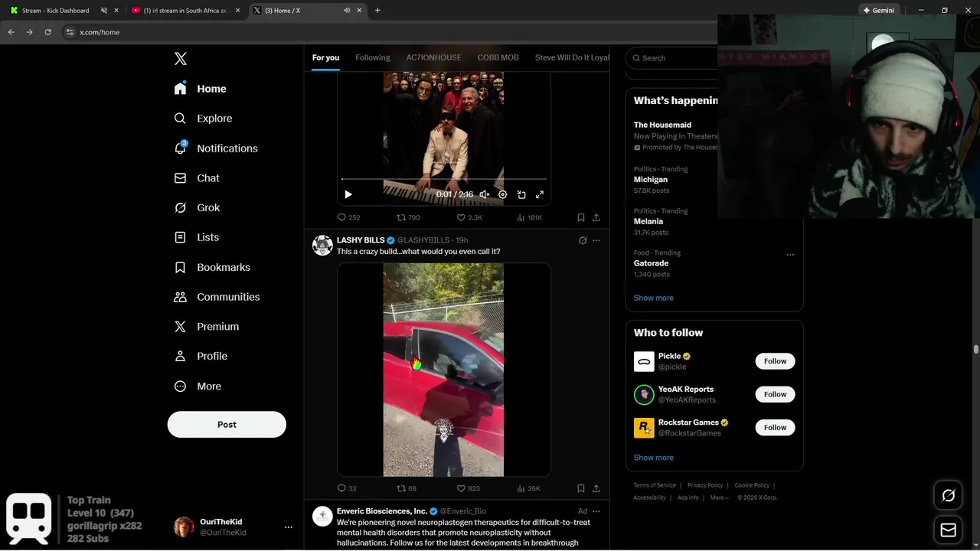
Task: Open Chat in the sidebar
Action: (x=197, y=178)
